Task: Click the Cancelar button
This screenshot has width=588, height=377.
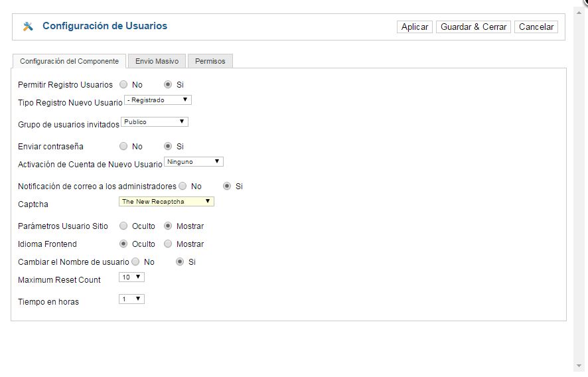Action: pyautogui.click(x=536, y=27)
